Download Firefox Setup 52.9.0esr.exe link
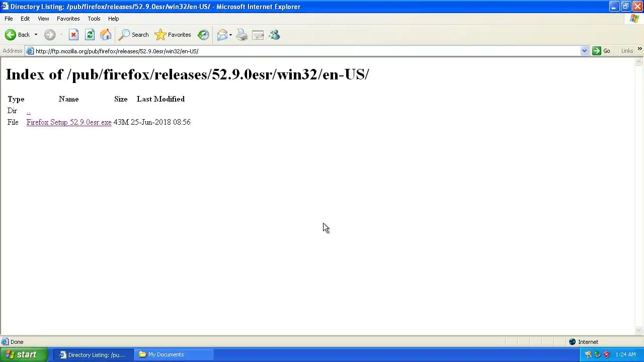This screenshot has height=362, width=644. pos(69,122)
